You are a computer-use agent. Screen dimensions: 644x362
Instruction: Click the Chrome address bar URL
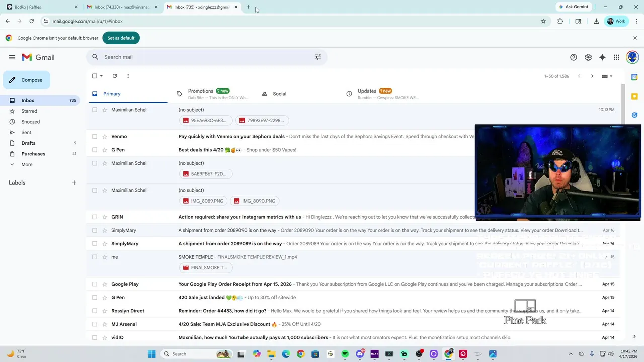(88, 21)
